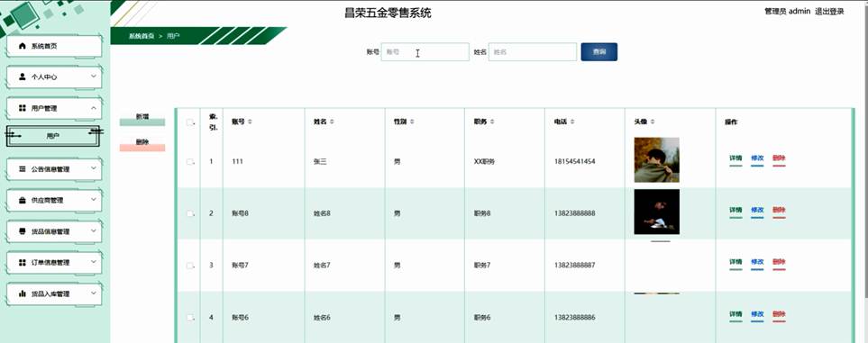The width and height of the screenshot is (868, 343).
Task: Expand the 货品入库管理 menu chevron
Action: (x=93, y=293)
